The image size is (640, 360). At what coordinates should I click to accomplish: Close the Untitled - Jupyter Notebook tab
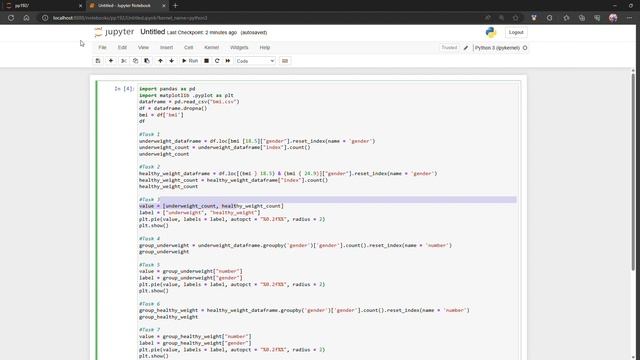point(164,6)
